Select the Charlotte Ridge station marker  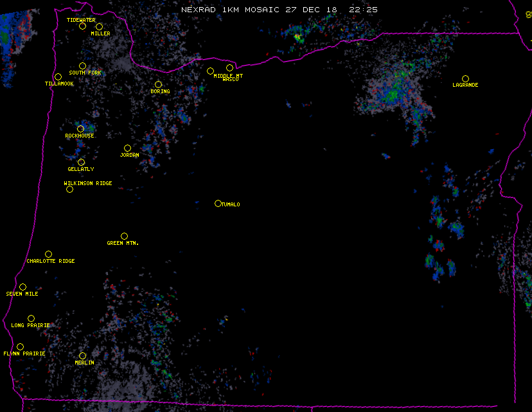[48, 254]
